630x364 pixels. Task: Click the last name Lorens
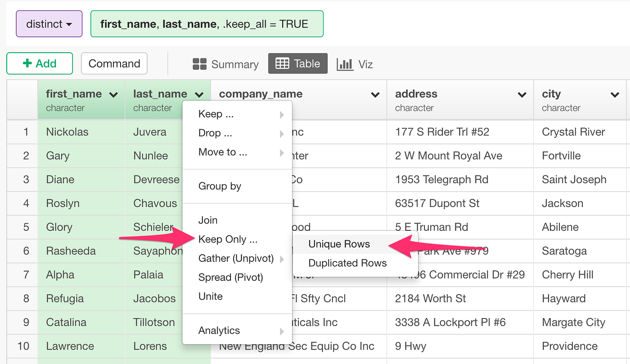[150, 346]
